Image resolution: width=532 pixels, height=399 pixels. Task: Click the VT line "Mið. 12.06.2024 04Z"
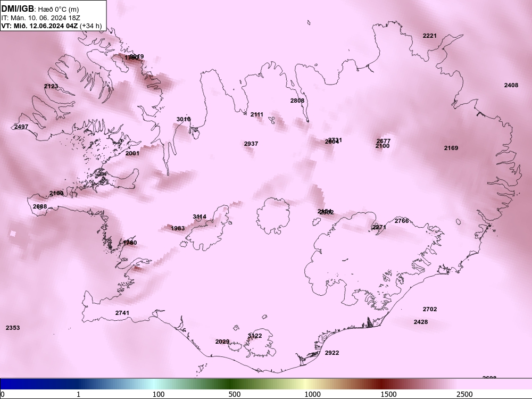pos(44,26)
